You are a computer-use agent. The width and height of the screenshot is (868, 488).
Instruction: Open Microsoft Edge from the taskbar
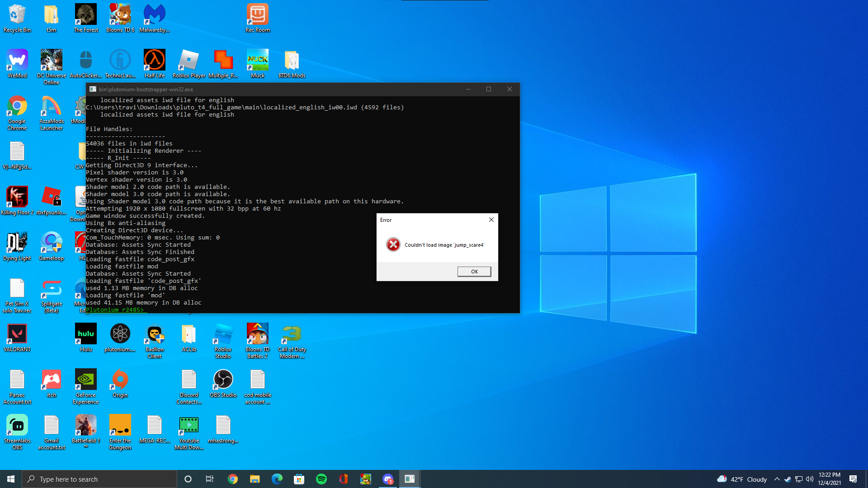(277, 479)
